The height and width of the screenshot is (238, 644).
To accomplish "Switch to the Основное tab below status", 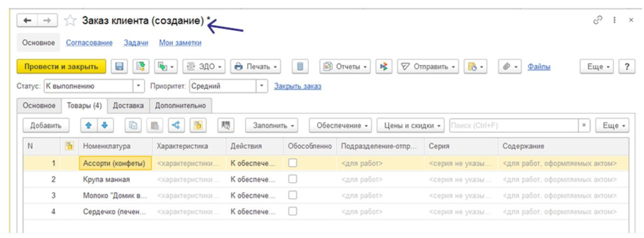I will tap(39, 106).
